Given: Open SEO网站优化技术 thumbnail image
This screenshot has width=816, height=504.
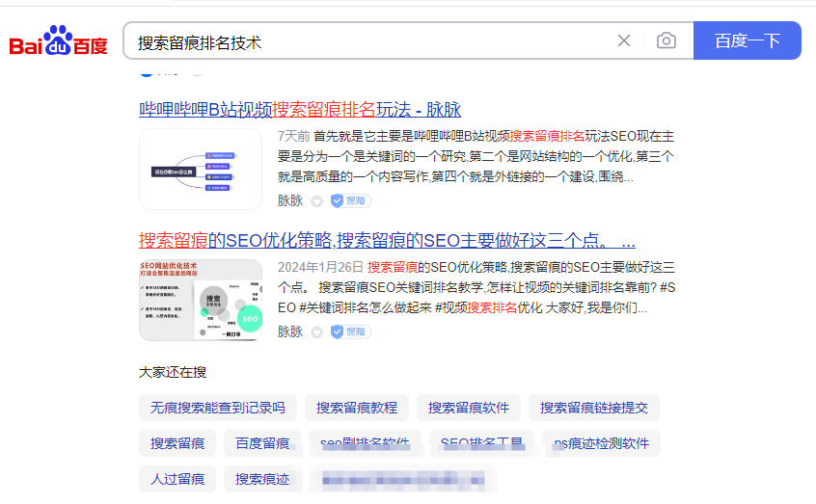Looking at the screenshot, I should (x=201, y=300).
